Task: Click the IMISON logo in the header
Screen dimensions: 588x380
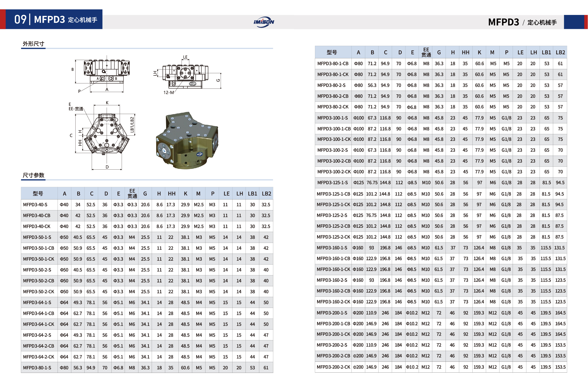Action: pos(264,22)
